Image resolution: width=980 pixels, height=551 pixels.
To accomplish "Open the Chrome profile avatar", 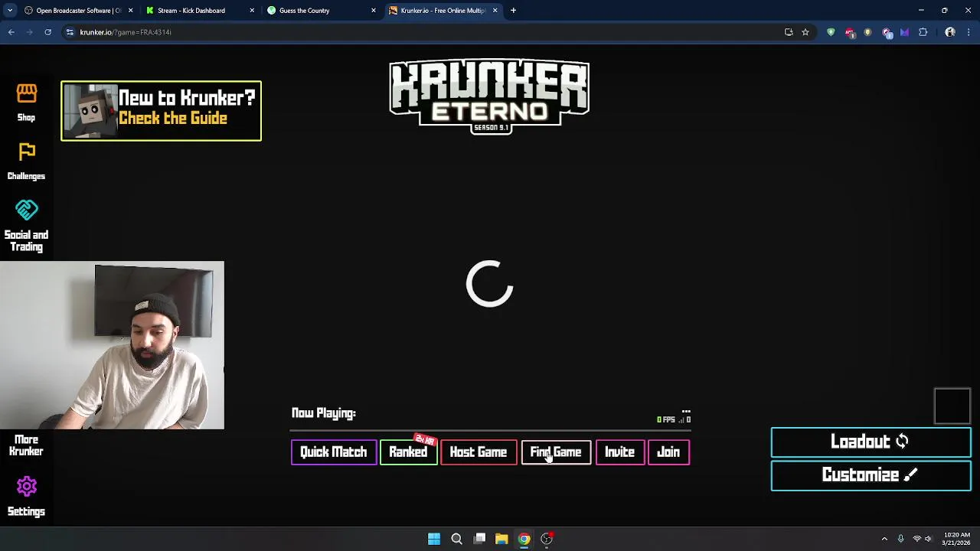I will click(950, 32).
